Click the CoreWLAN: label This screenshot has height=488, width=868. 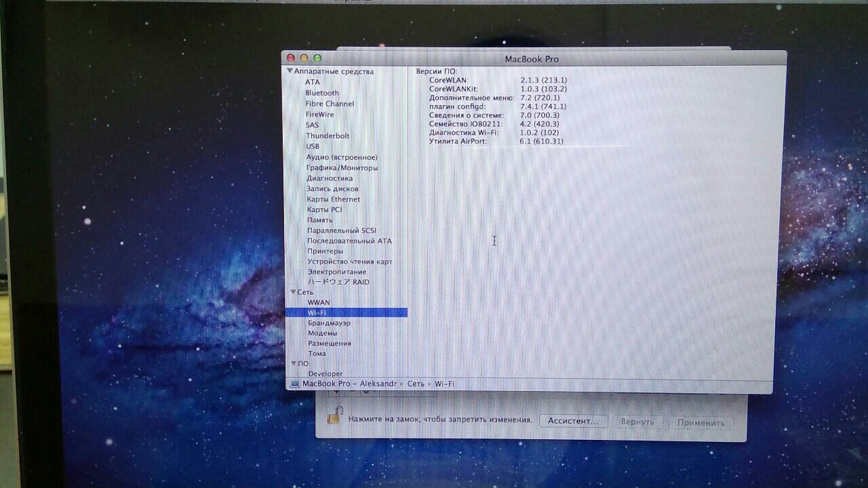tap(449, 80)
